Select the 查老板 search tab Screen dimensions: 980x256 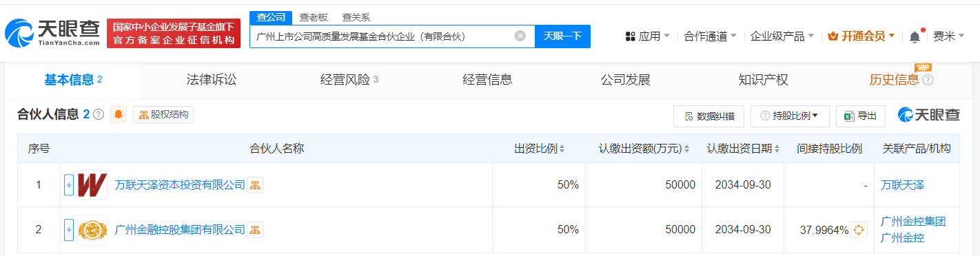314,17
